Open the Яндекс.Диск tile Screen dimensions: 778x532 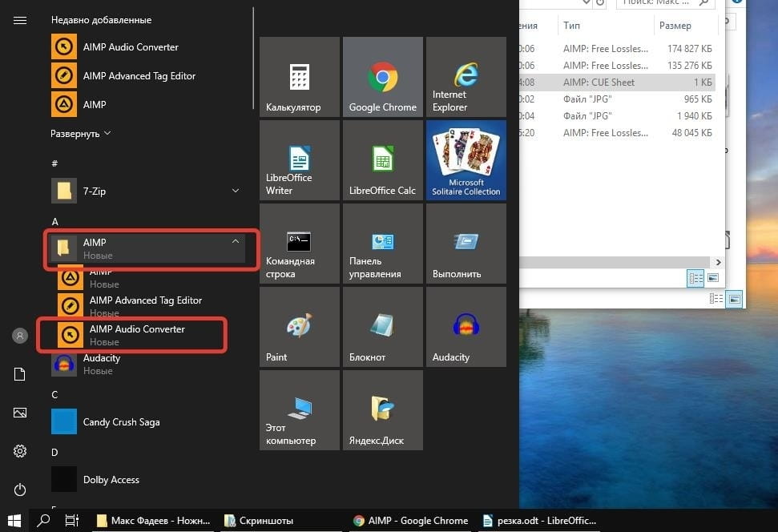383,410
